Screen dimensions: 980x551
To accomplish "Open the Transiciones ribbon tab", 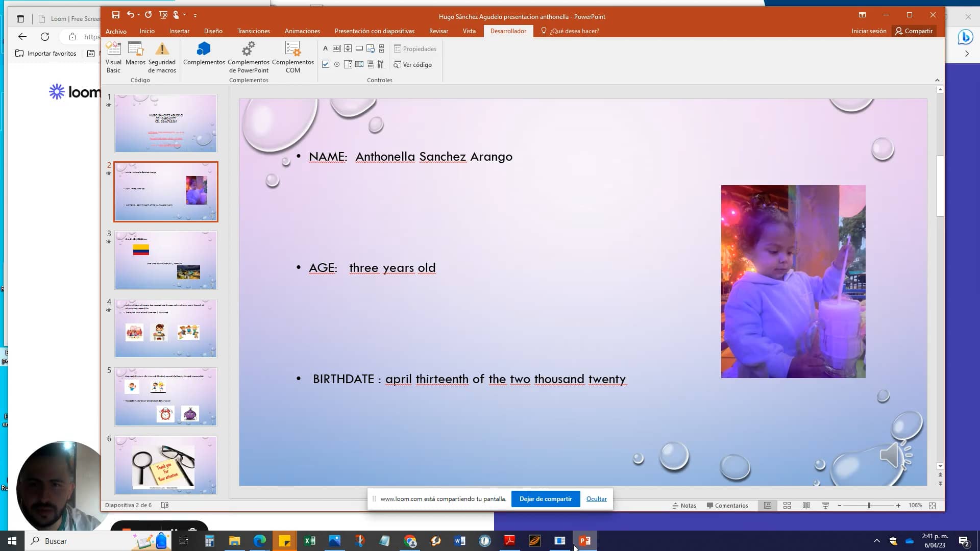I will pos(254,31).
